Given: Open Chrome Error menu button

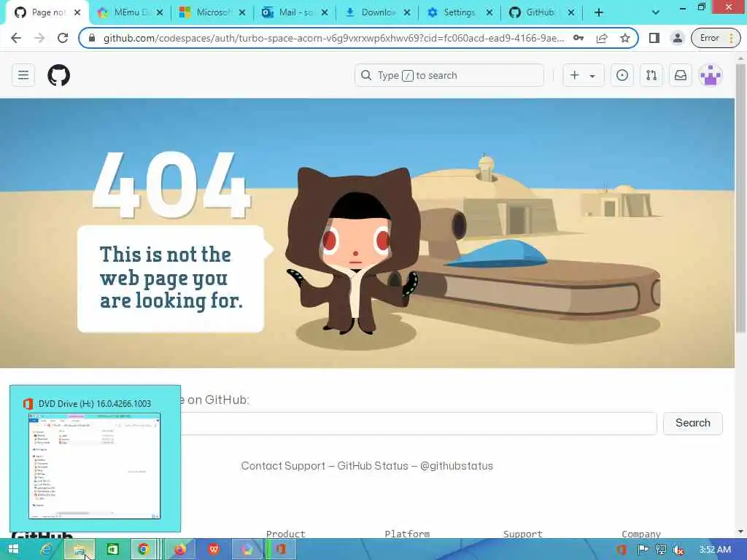Looking at the screenshot, I should point(716,38).
